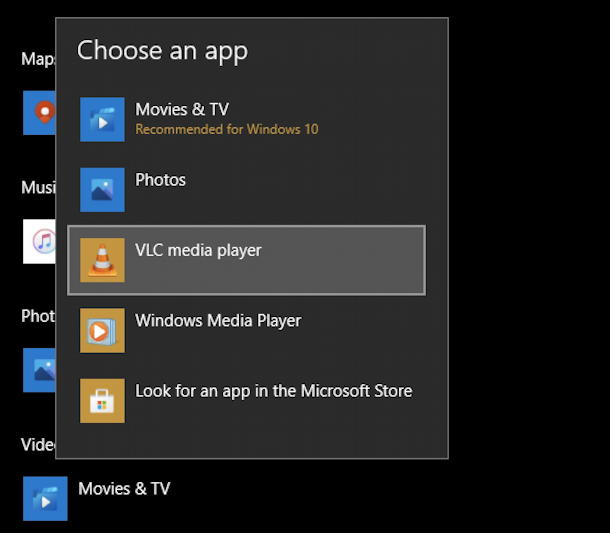This screenshot has width=610, height=533.
Task: Click 'Movies & TV' default video player label
Action: (124, 489)
